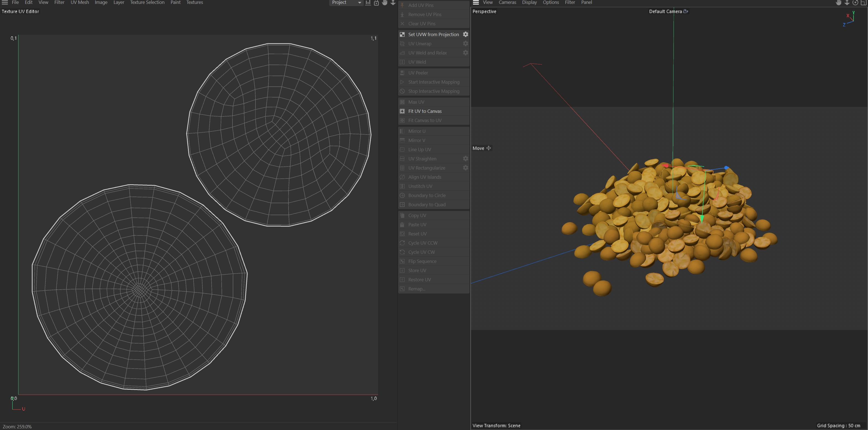Toggle the viewport maximize layout icon
The image size is (868, 430).
[864, 3]
